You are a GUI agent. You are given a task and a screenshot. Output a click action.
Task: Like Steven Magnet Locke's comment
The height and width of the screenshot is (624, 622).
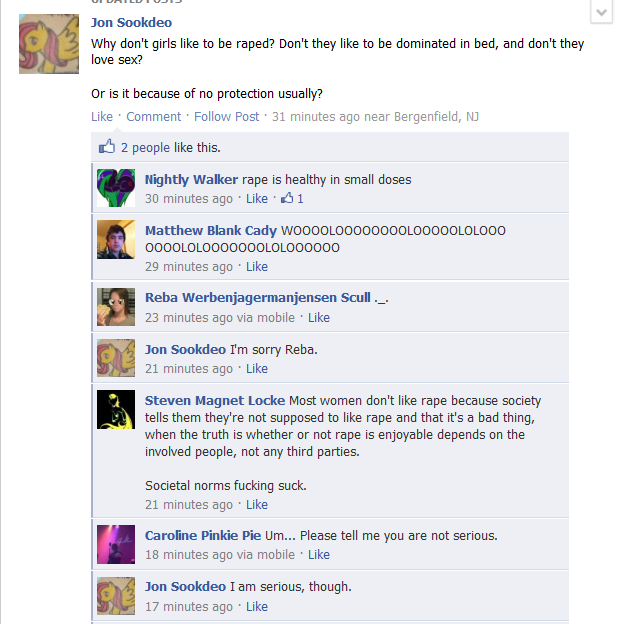[257, 505]
